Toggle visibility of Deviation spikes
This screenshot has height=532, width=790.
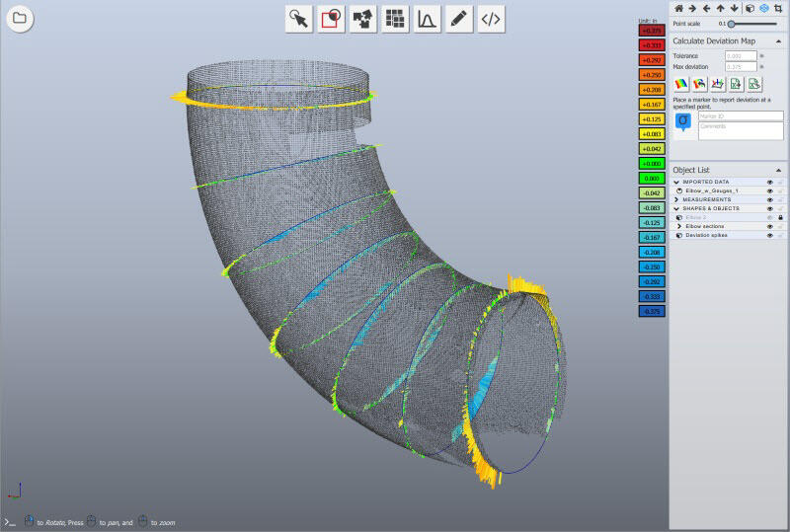pyautogui.click(x=769, y=235)
